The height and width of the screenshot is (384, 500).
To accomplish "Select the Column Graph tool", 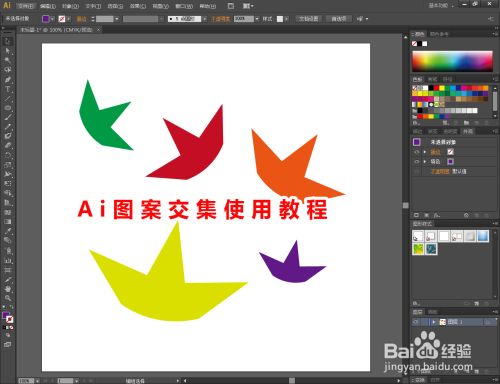I will [7, 260].
